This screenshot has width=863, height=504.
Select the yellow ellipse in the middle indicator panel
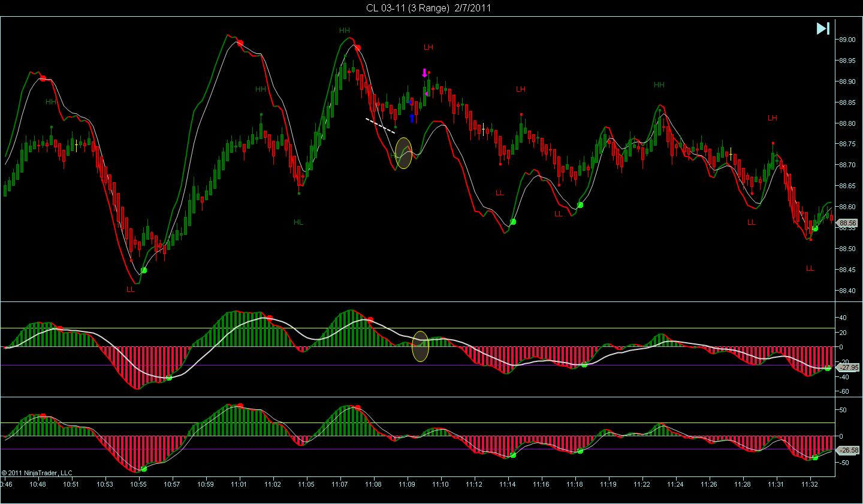(421, 346)
